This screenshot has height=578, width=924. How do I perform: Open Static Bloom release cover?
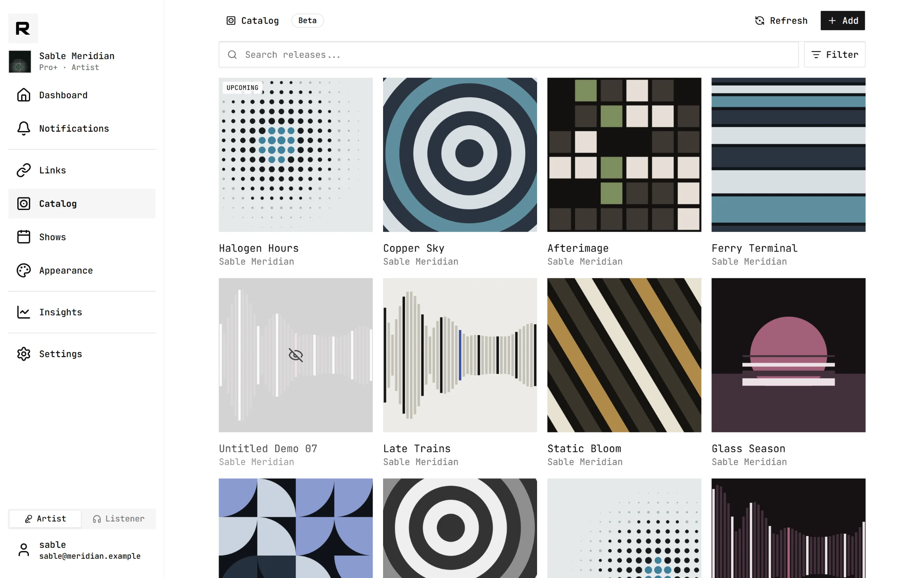(x=624, y=355)
